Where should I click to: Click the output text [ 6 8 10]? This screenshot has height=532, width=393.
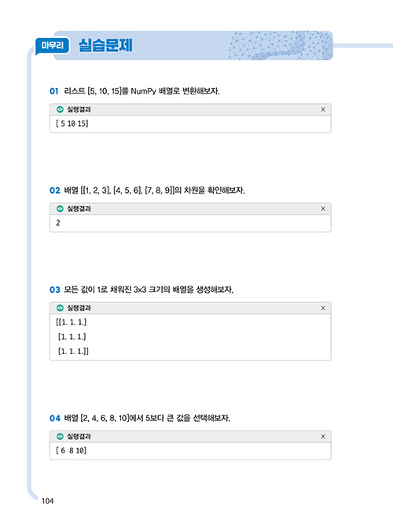(72, 451)
